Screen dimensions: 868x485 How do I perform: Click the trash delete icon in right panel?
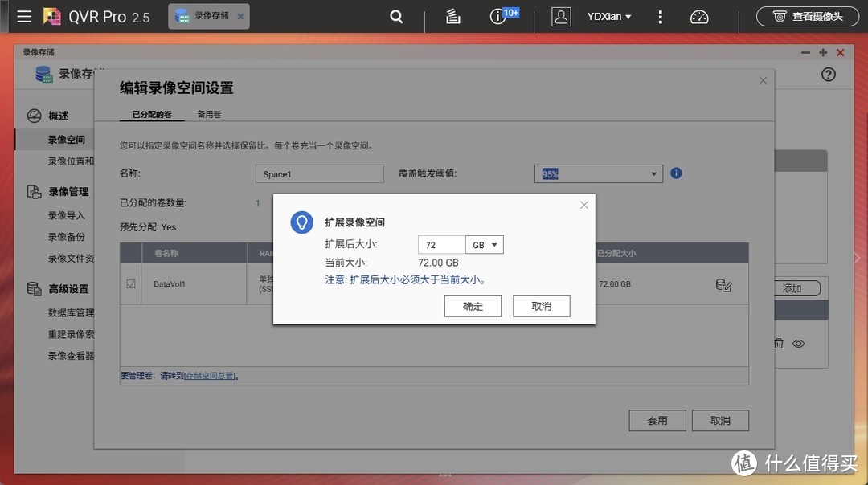coord(778,343)
